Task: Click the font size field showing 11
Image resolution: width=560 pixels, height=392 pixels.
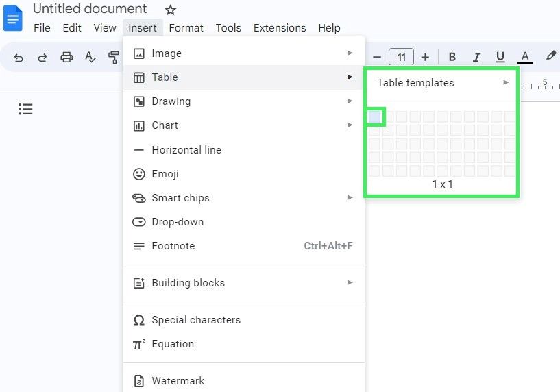Action: coord(401,57)
